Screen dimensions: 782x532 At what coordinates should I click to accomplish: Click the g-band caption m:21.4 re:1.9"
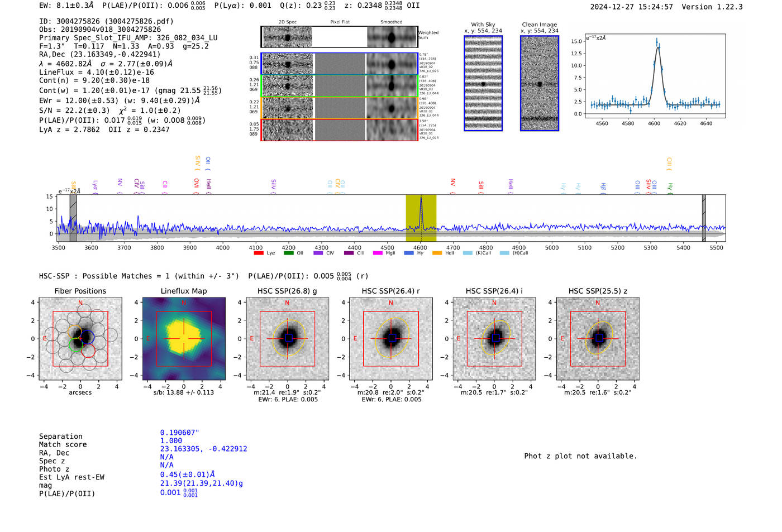tap(287, 392)
